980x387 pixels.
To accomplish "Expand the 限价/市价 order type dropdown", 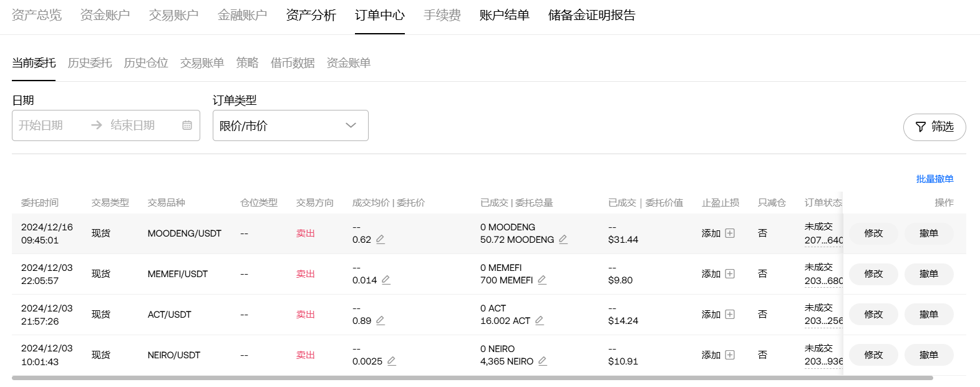I will [290, 125].
